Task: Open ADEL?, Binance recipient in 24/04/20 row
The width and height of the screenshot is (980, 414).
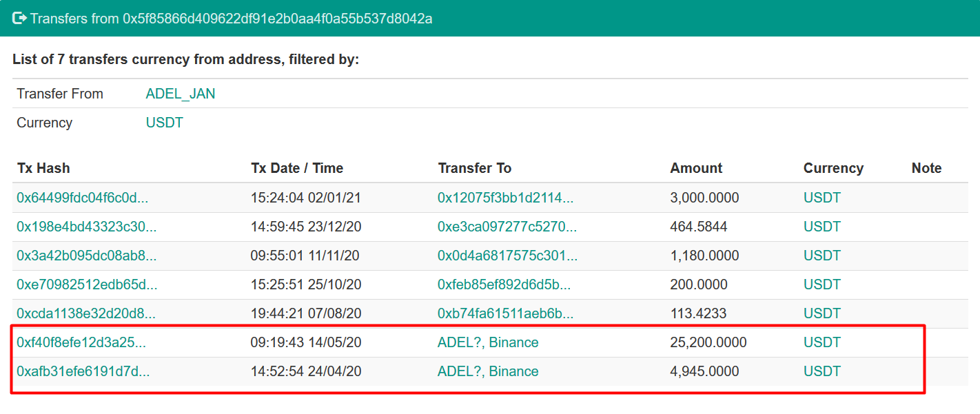Action: point(488,371)
